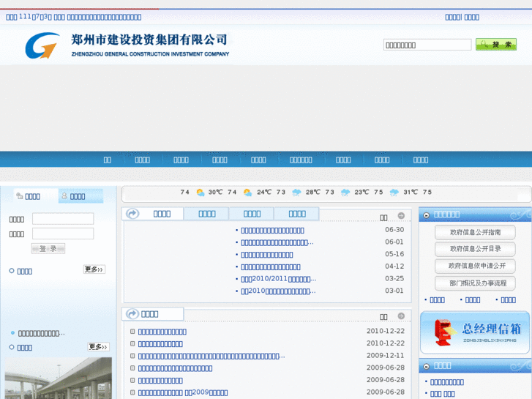Open the seven-character item in the blue navigation bar
This screenshot has width=532, height=399.
pos(301,160)
